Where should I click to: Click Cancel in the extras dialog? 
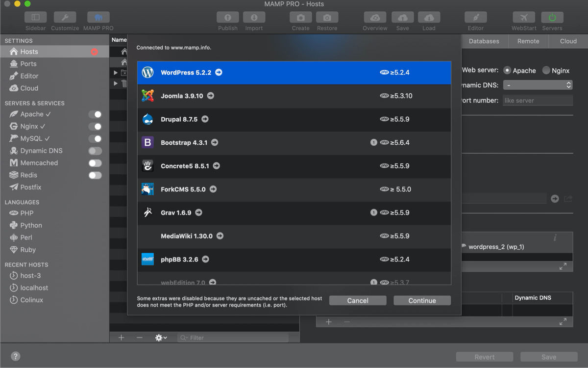[x=358, y=301]
